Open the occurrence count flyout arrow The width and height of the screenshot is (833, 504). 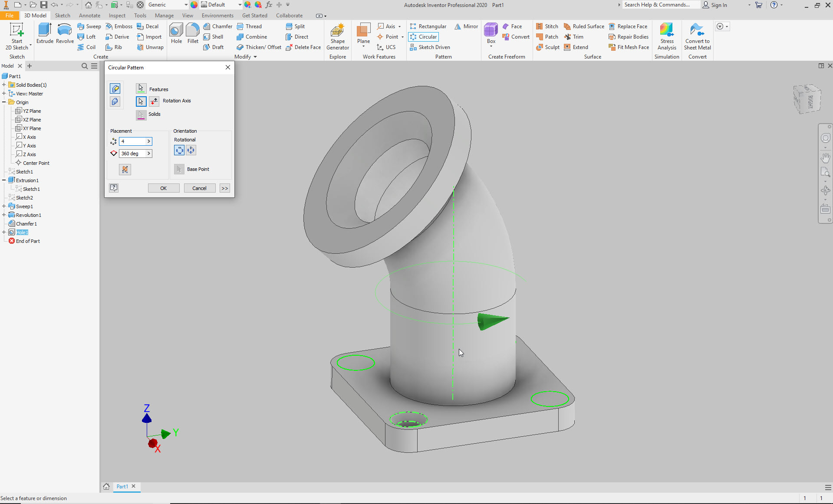click(x=149, y=141)
